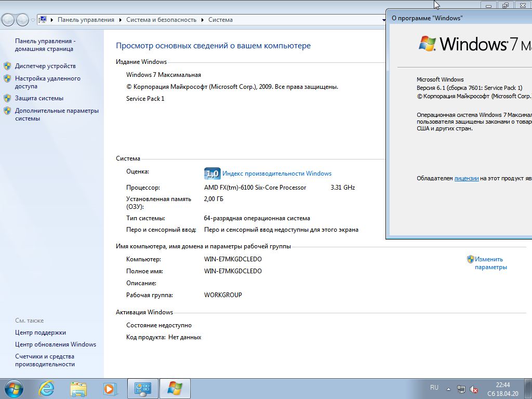Open address bar history dropdown arrow
Image resolution: width=532 pixels, height=399 pixels.
pos(383,20)
